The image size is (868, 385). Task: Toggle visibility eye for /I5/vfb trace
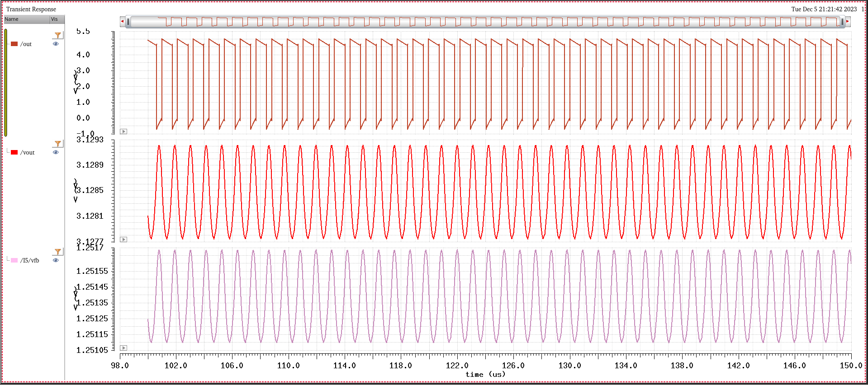(56, 260)
